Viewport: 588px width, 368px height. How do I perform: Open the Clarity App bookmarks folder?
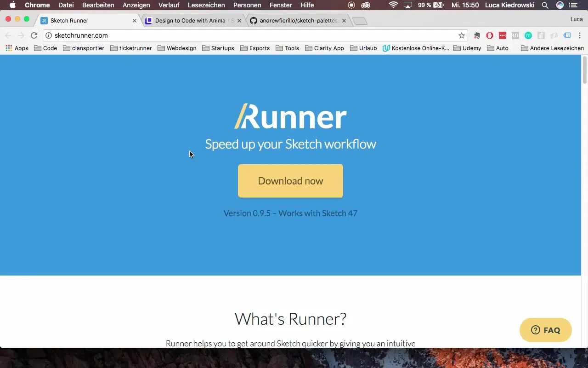[324, 48]
